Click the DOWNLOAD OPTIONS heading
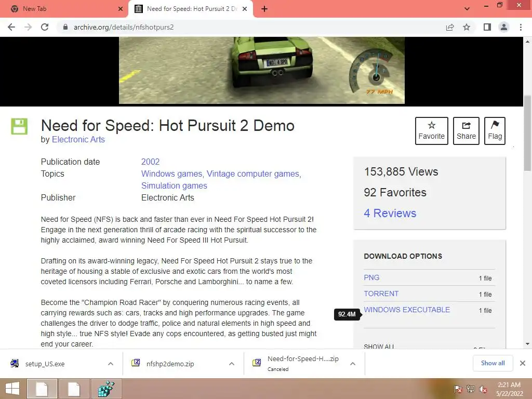Screen dimensions: 532x399 [x=403, y=256]
